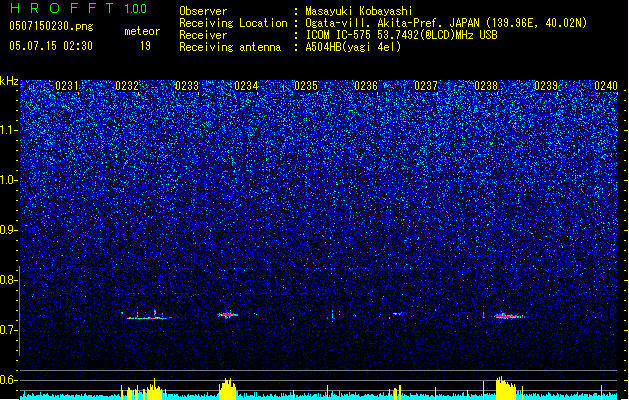629x400 pixels.
Task: Click the 0234 time marker
Action: [246, 86]
